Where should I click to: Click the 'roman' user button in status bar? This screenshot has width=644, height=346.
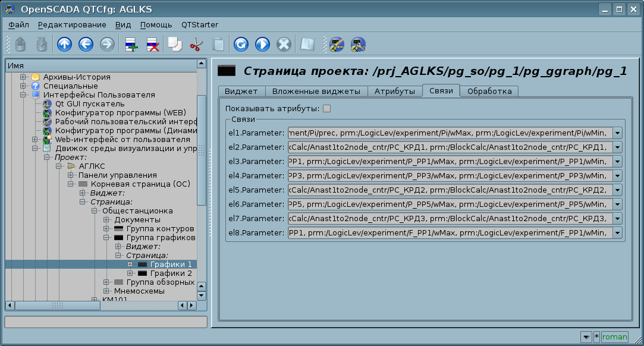tap(614, 337)
